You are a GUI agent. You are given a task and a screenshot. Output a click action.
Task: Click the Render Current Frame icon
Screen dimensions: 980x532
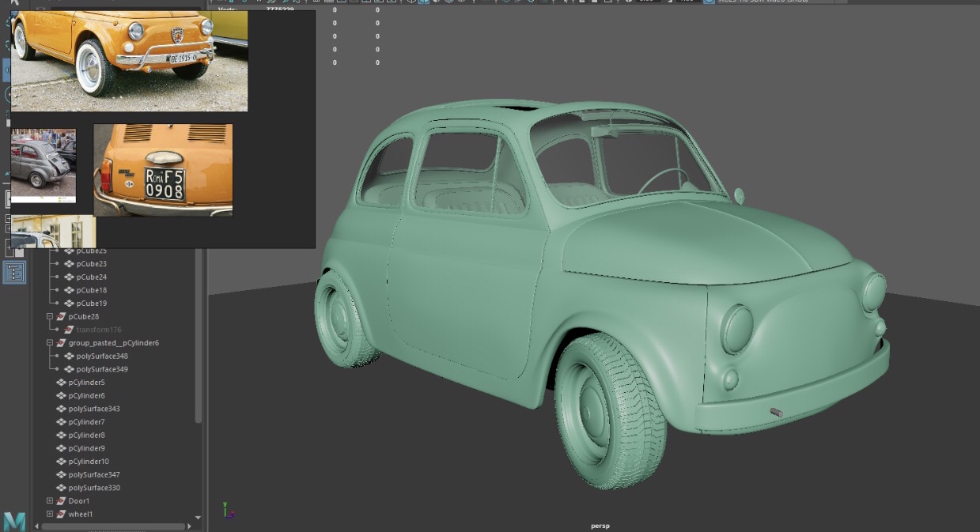(x=581, y=2)
